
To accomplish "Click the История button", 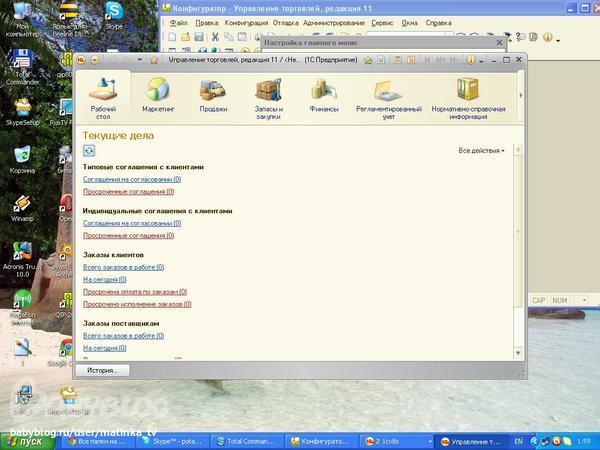I will pos(102,370).
